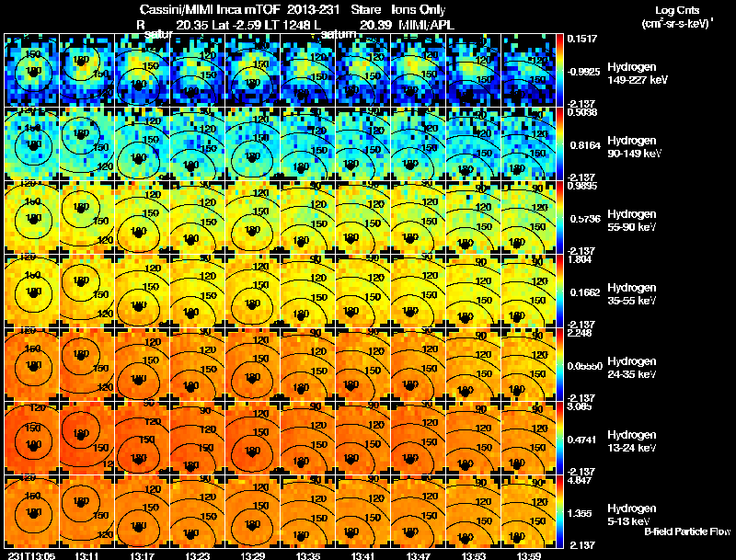Click the 'Hydrogen 55-90 keV' row label
The width and height of the screenshot is (736, 560).
coord(631,221)
